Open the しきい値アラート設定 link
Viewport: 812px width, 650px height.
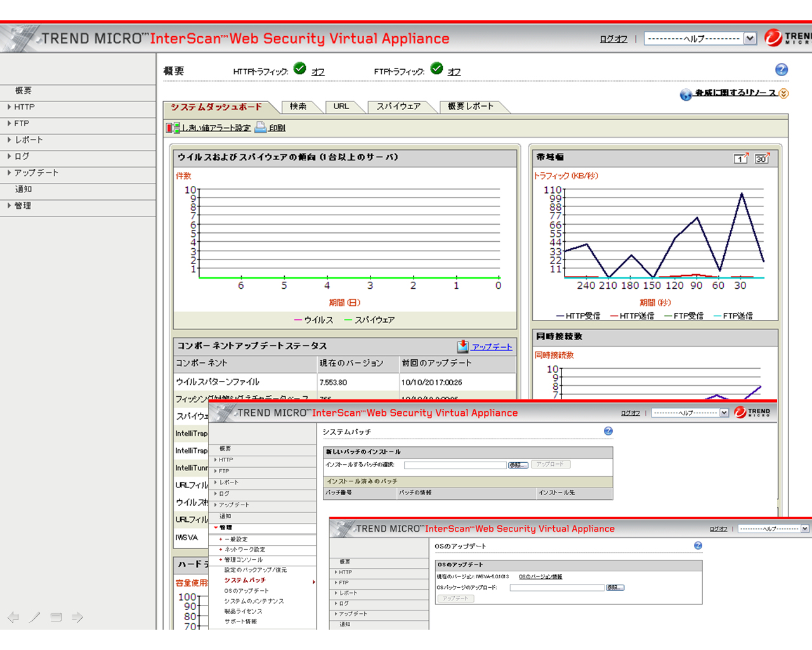[x=216, y=128]
